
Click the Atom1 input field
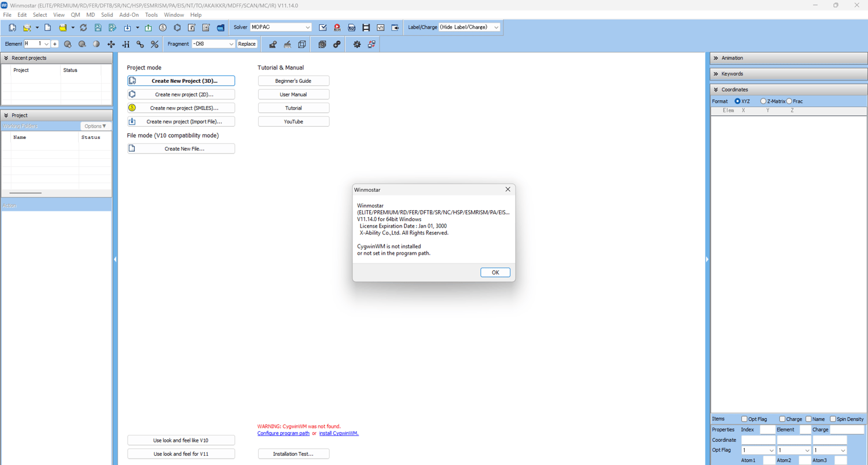tap(769, 460)
